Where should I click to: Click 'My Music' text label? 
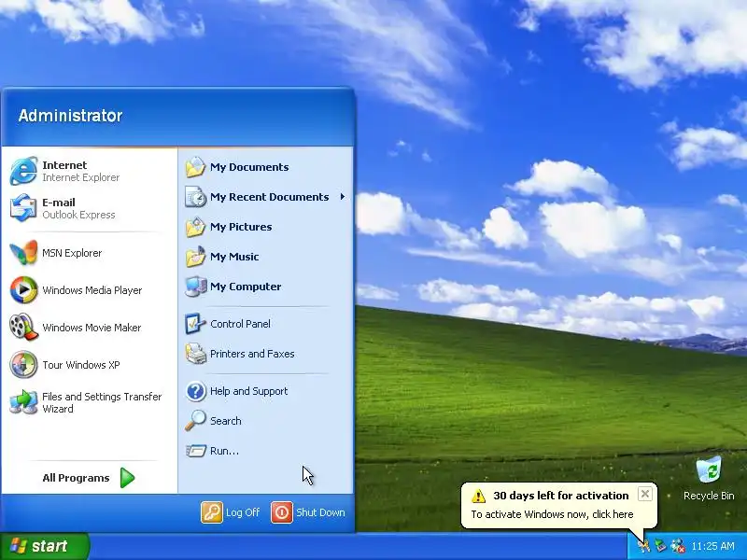coord(234,257)
